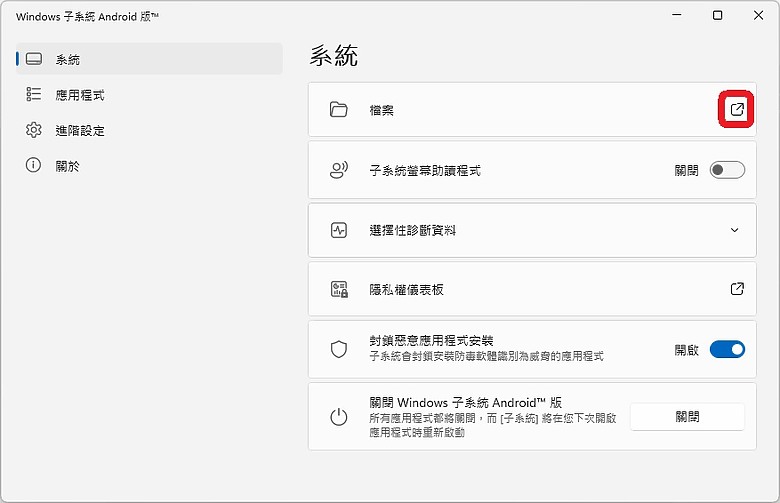
Task: Toggle the 子系統螢幕助讀程式 switch
Action: [727, 170]
